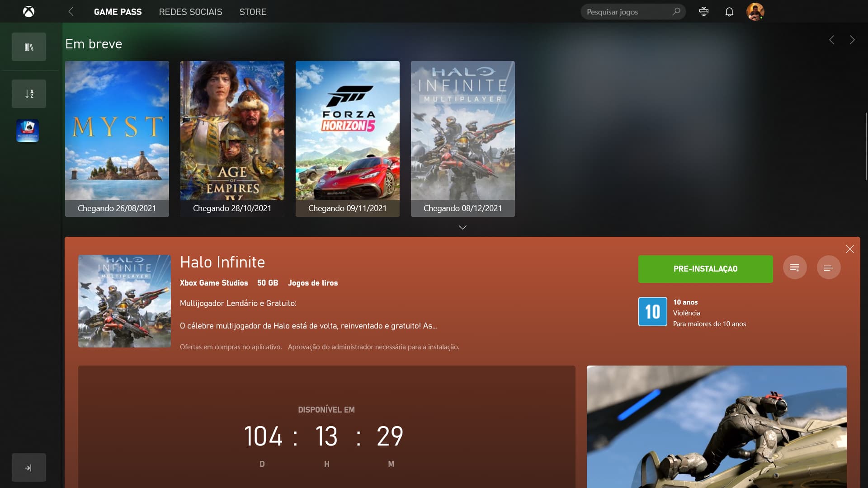Click the Chegando 08/12/2021 label
Screen dimensions: 868x488
click(x=462, y=208)
